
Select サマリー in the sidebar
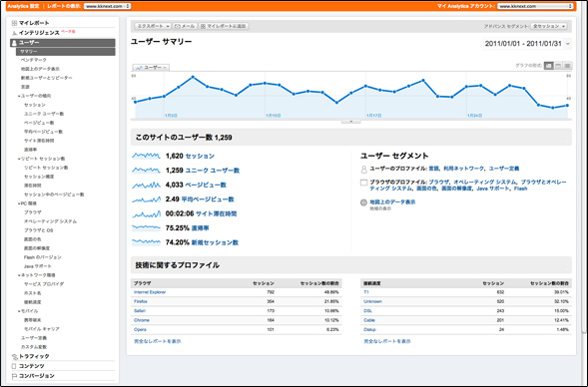click(66, 52)
